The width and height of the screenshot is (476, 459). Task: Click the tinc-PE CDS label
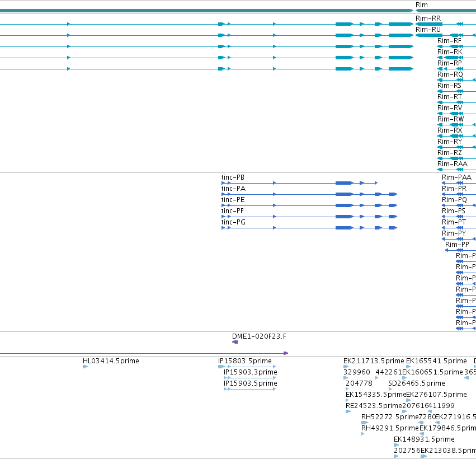click(x=233, y=200)
